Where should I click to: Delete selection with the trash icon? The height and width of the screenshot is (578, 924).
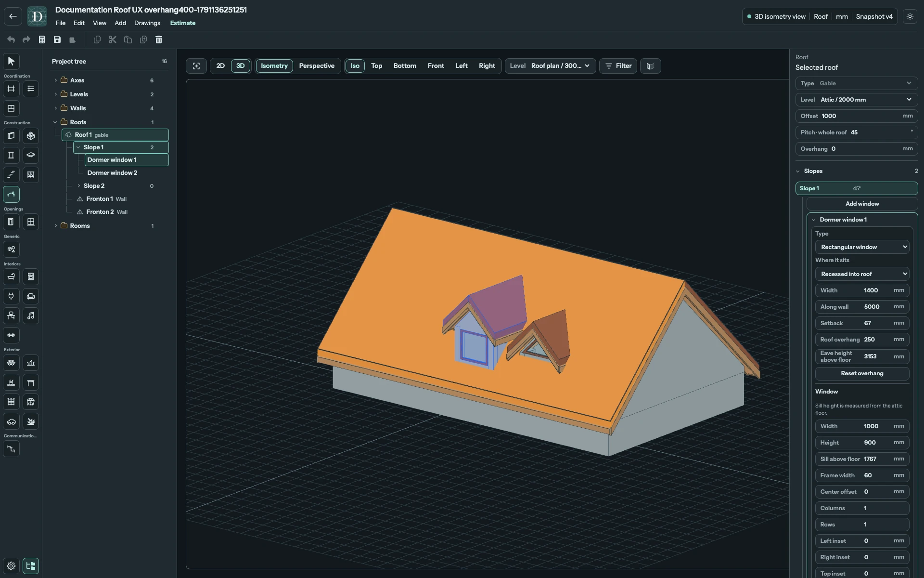coord(159,39)
